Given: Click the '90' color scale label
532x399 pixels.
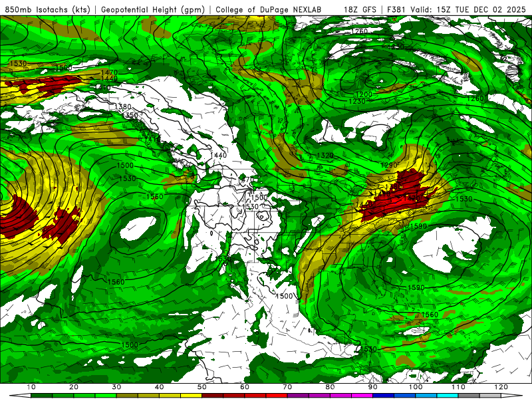Looking at the screenshot, I should click(x=372, y=387).
